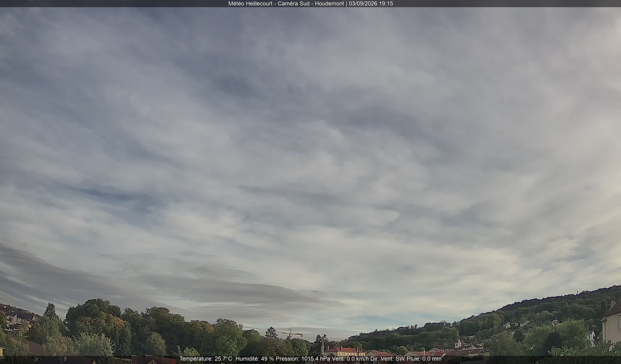Viewport: 621px width, 364px height.
Task: Click the Météo Heillecourt title text
Action: [250, 3]
